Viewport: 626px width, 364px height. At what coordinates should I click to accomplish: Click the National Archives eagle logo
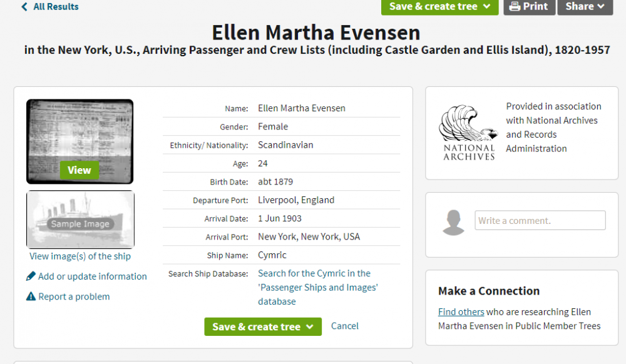coord(469,133)
